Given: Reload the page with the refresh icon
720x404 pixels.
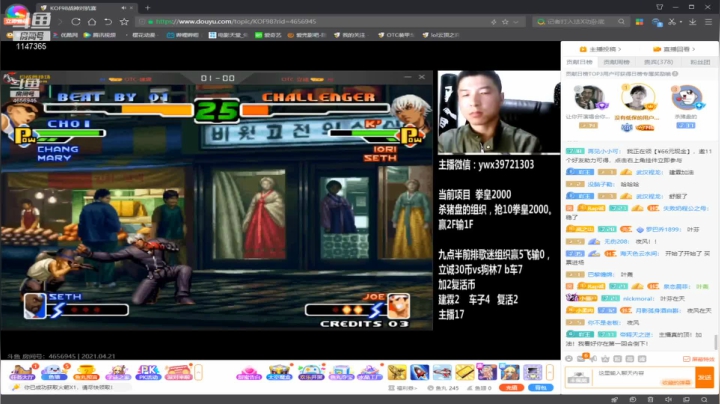Looking at the screenshot, I should pyautogui.click(x=76, y=22).
